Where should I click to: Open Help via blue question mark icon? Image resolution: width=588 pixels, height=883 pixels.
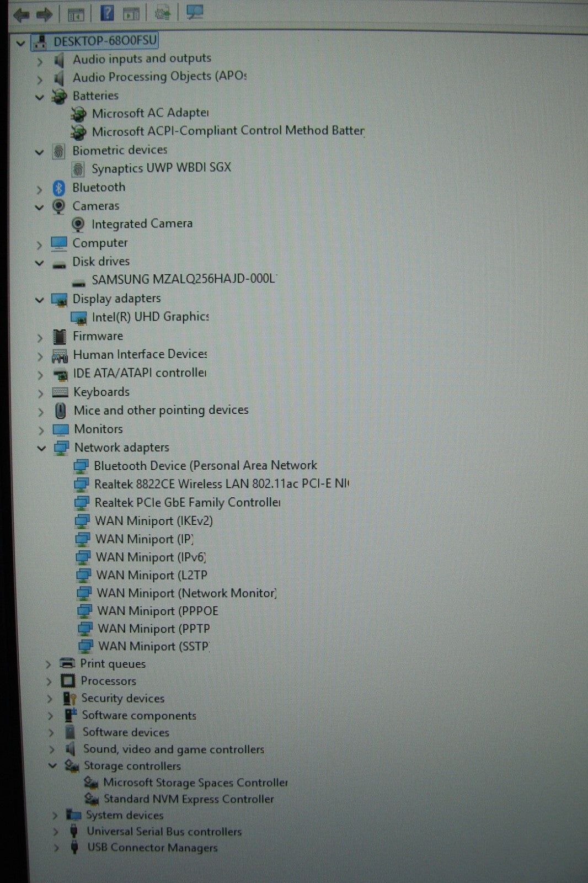tap(107, 13)
